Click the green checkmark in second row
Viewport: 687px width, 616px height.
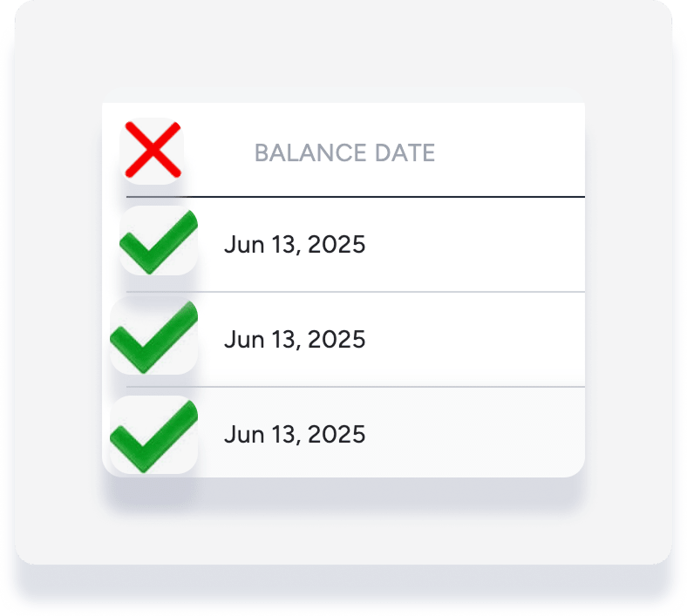pyautogui.click(x=153, y=337)
